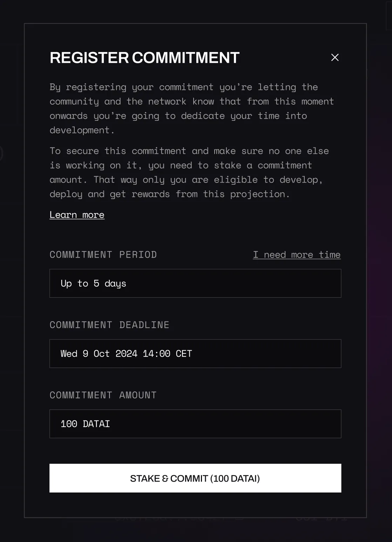
Task: Click inside the 100 DATAI amount field
Action: pos(195,424)
